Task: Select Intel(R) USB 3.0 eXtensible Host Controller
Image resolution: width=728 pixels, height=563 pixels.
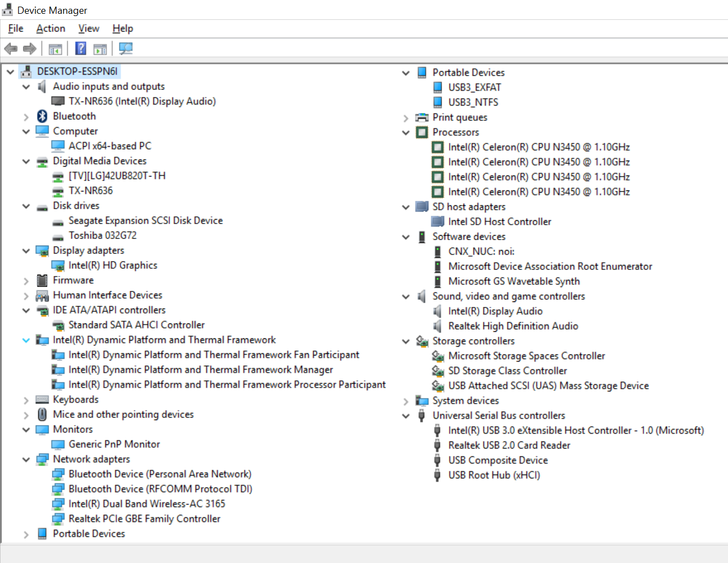Action: point(576,430)
